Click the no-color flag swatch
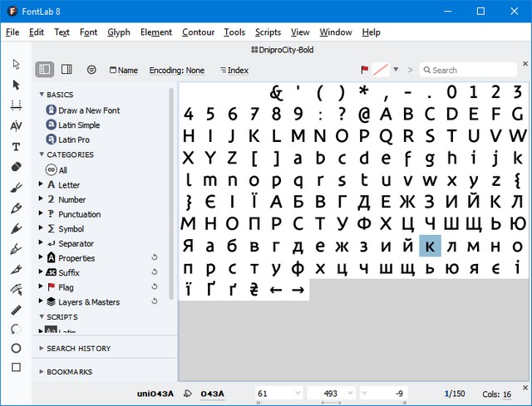 381,70
